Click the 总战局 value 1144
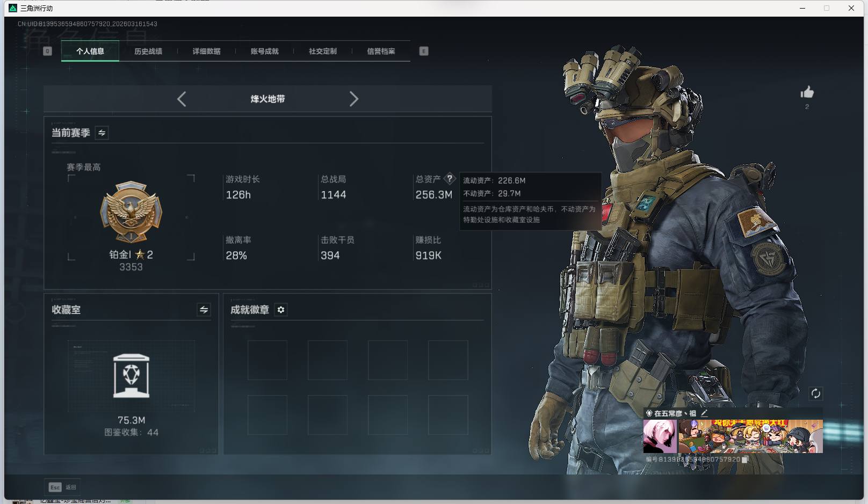This screenshot has height=504, width=868. (334, 195)
